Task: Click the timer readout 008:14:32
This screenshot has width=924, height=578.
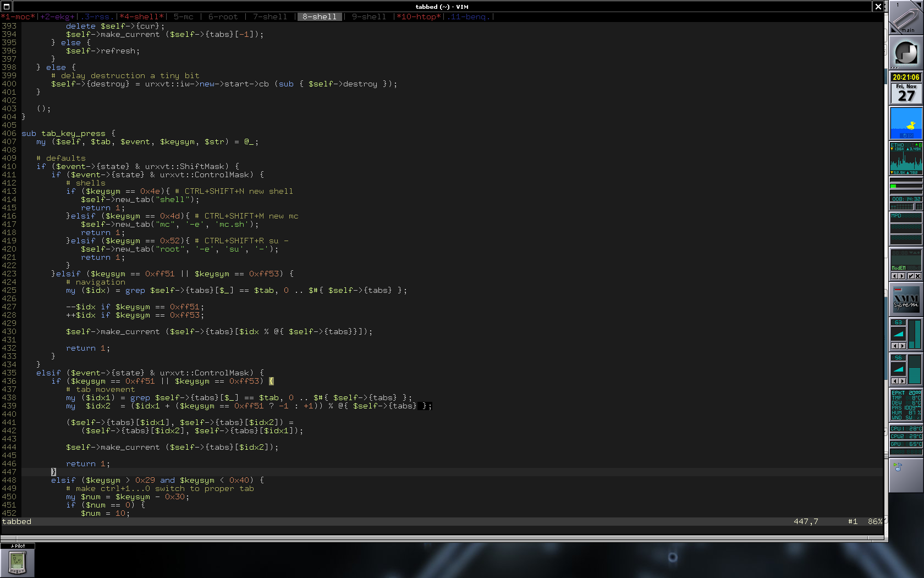Action: coord(906,199)
